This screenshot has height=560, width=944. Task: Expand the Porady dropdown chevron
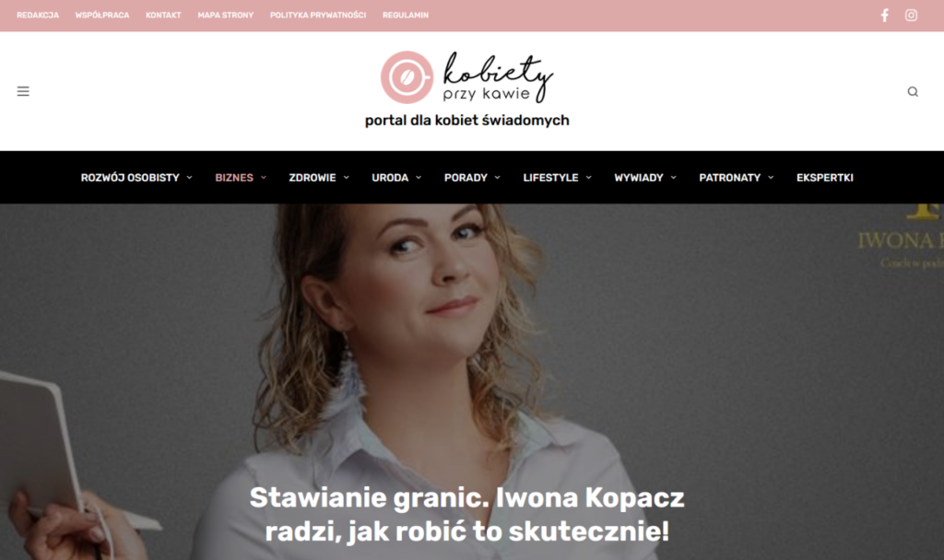[497, 178]
